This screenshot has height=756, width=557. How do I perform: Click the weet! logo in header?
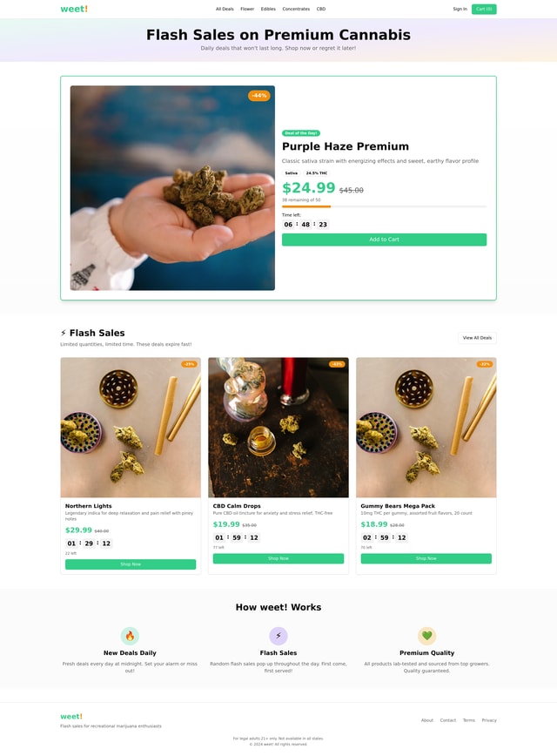pyautogui.click(x=74, y=9)
